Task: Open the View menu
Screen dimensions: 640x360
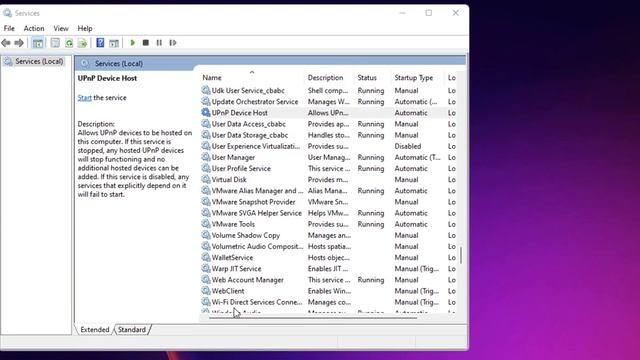Action: (x=61, y=28)
